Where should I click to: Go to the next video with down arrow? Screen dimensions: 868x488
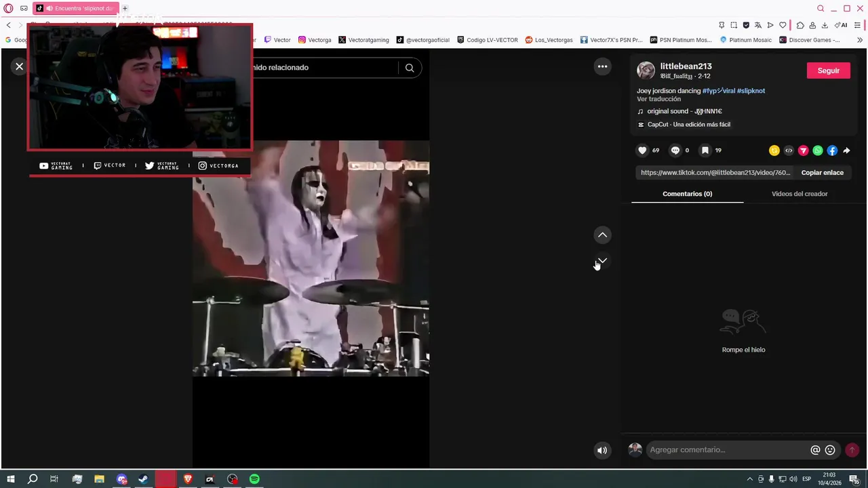tap(602, 261)
